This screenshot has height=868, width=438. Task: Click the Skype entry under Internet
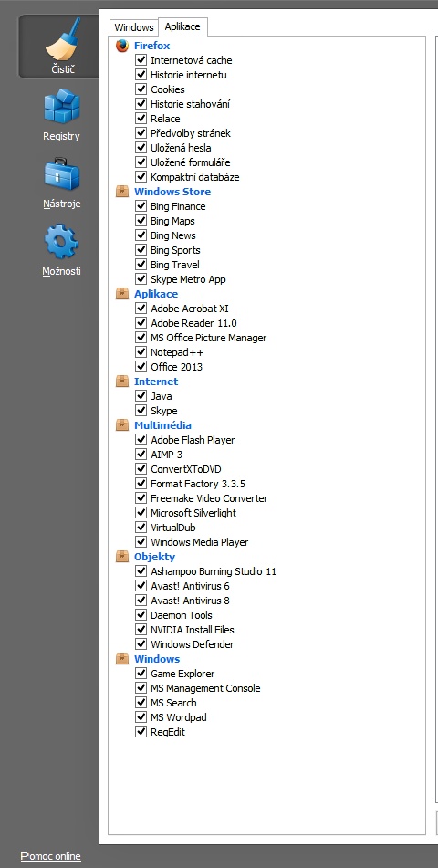[x=164, y=411]
